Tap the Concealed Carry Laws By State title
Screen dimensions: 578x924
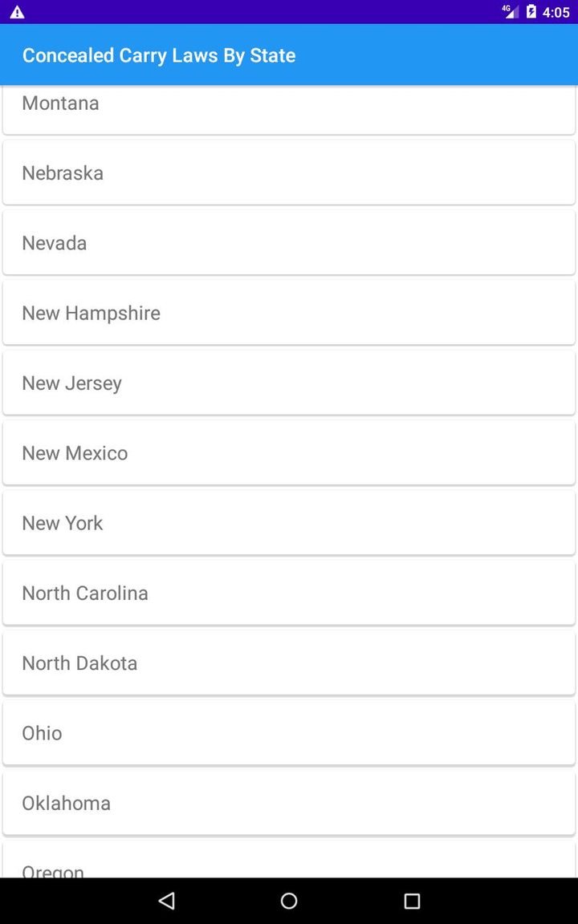[x=159, y=55]
